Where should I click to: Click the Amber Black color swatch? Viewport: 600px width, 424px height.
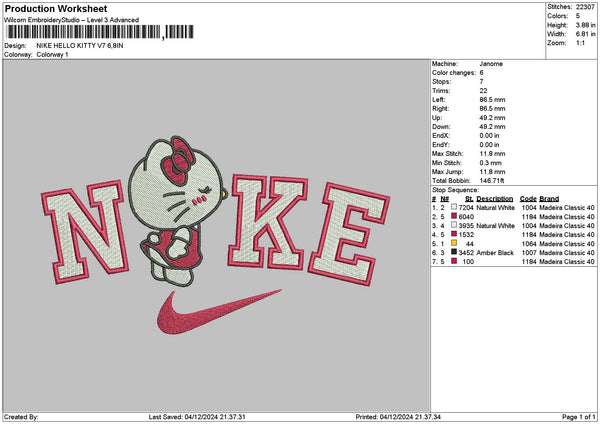pyautogui.click(x=454, y=252)
